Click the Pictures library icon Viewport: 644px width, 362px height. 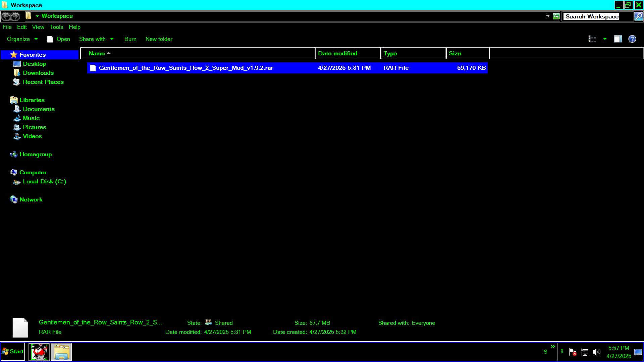pos(17,127)
